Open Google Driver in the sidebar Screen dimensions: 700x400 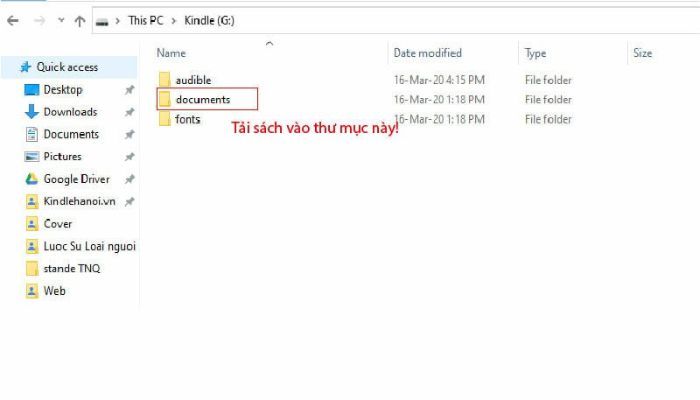pos(76,179)
